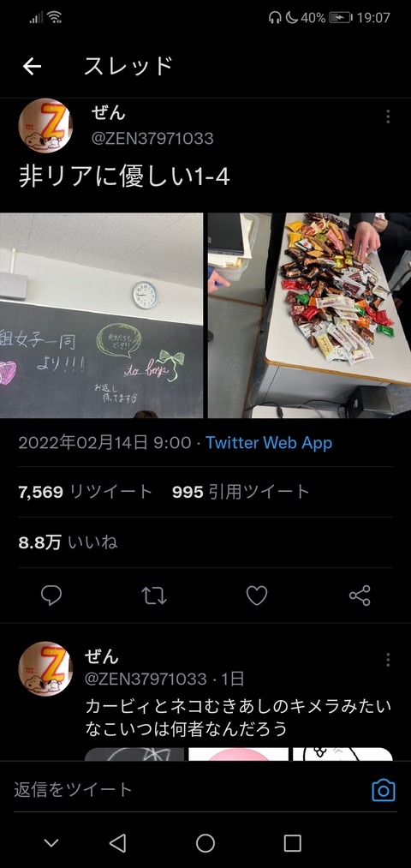Screen dimensions: 411x868
Task: Open the three-dot menu on the reply tweet
Action: (x=388, y=660)
